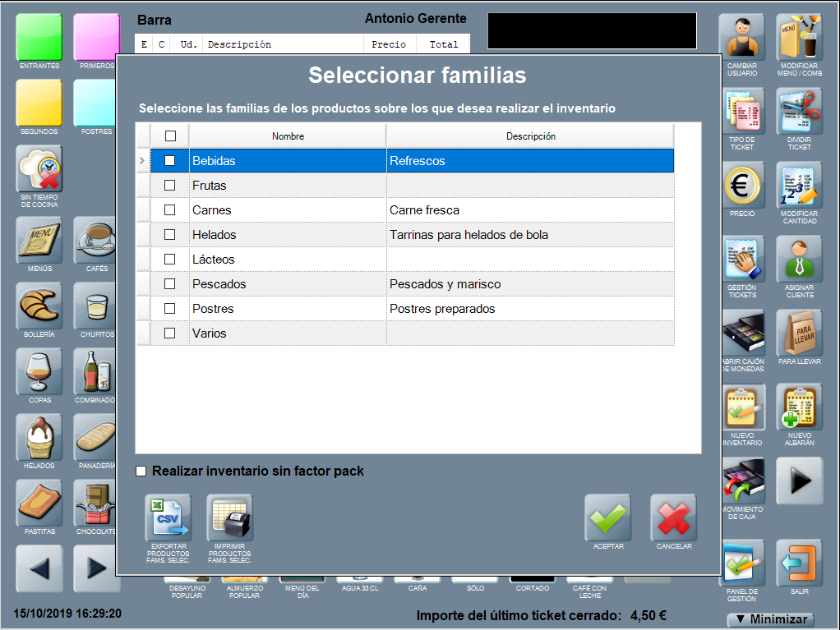Select the green Entrantes category tile
The image size is (840, 630).
pyautogui.click(x=39, y=38)
